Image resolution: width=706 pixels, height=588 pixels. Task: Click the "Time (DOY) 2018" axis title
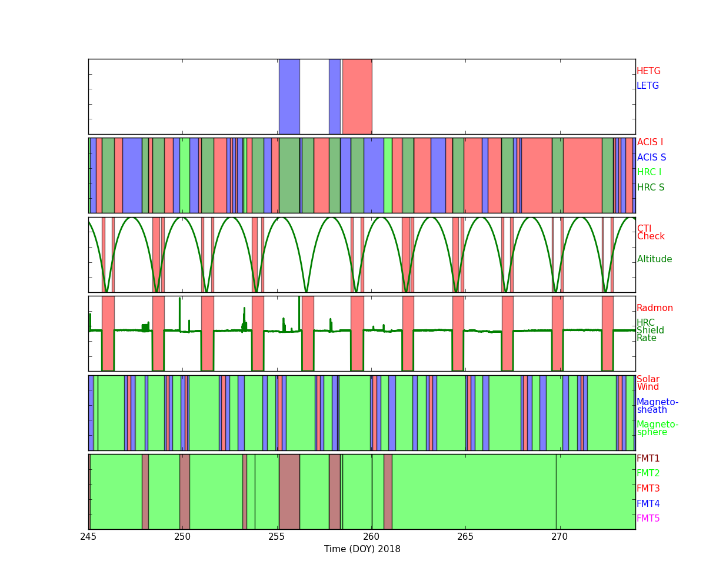click(362, 549)
